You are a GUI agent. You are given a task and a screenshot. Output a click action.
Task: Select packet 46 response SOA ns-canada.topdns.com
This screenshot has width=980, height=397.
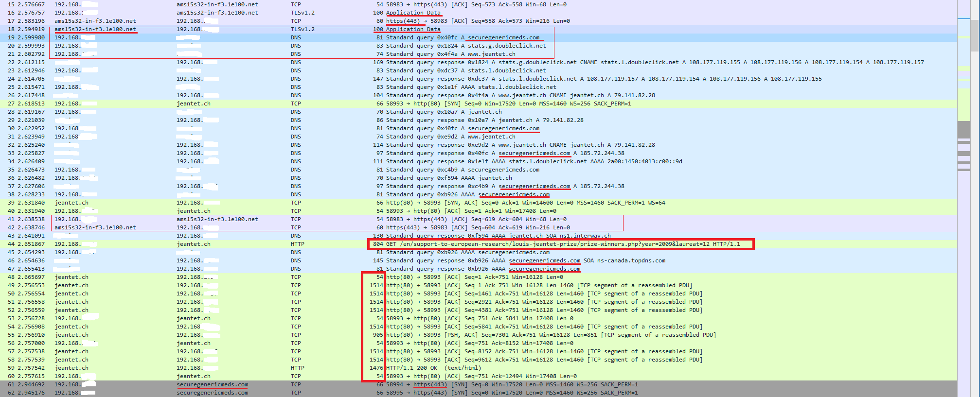pyautogui.click(x=479, y=260)
